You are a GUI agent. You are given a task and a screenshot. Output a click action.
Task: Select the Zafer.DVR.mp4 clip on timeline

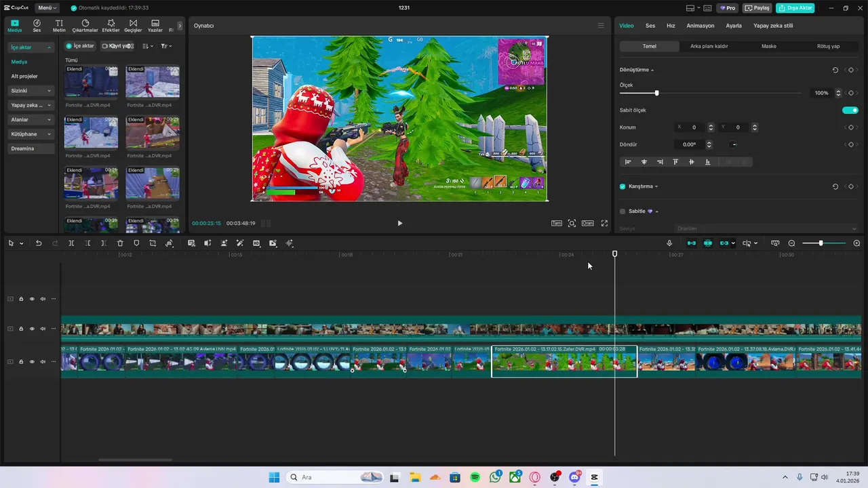tap(564, 361)
